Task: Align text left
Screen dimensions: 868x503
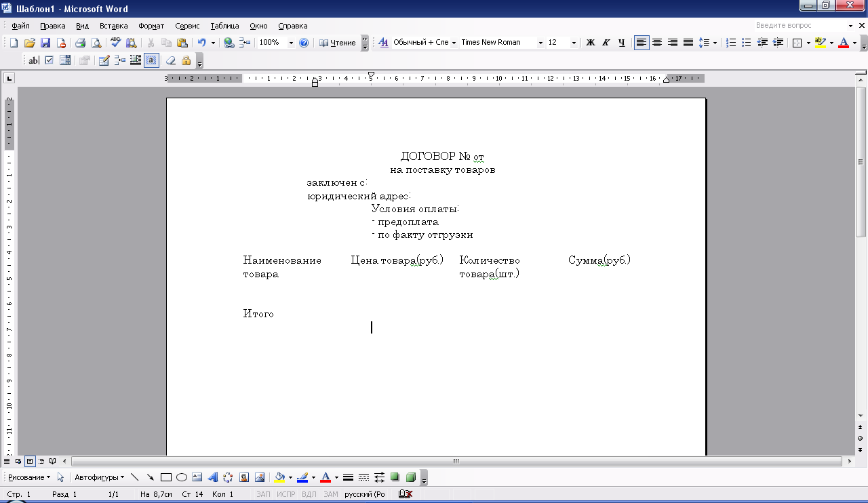Action: click(642, 43)
